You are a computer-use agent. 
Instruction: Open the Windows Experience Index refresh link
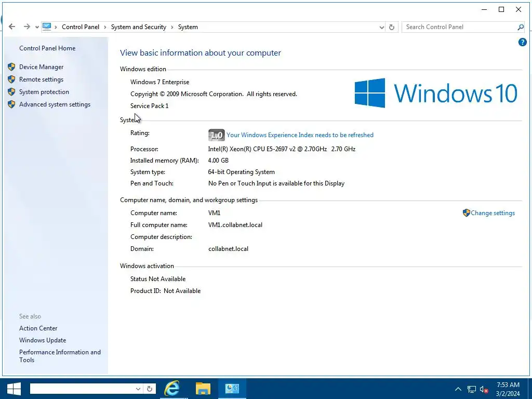click(300, 135)
